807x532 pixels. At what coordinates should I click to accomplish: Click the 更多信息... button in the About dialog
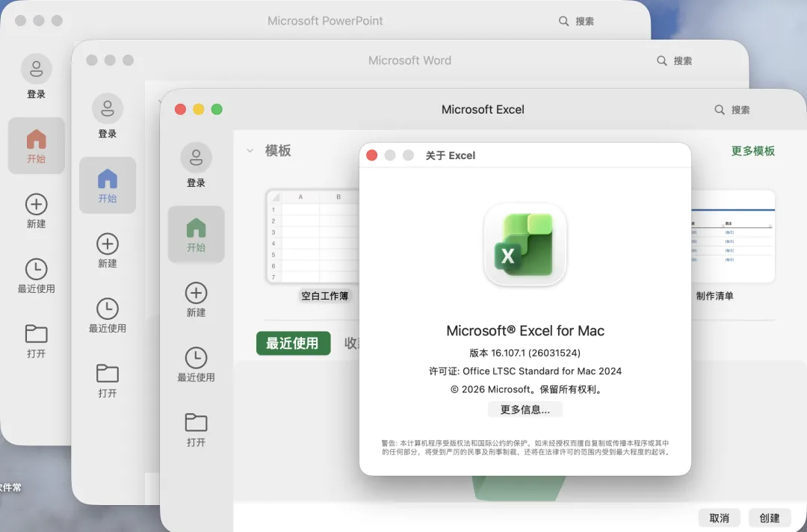(x=525, y=409)
